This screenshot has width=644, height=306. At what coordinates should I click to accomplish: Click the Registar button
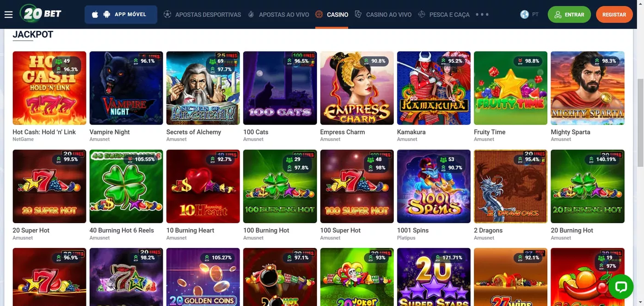(x=614, y=15)
